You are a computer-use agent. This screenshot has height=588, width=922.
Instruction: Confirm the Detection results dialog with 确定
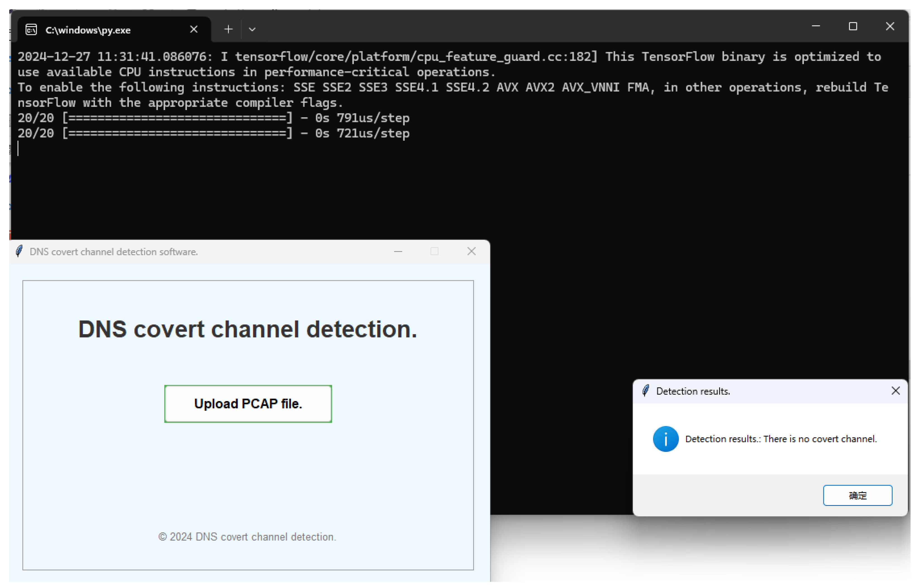pyautogui.click(x=858, y=495)
